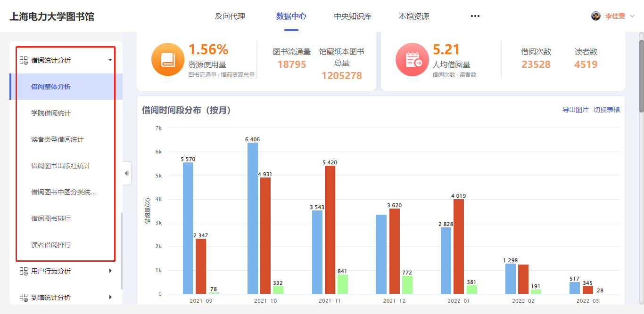
Task: Click the 2022-03 axis label
Action: (587, 300)
